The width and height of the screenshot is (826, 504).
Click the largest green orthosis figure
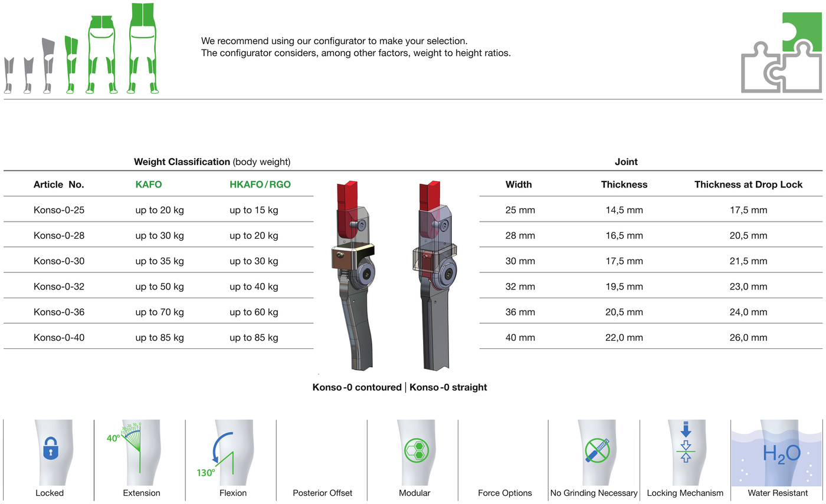pyautogui.click(x=143, y=48)
